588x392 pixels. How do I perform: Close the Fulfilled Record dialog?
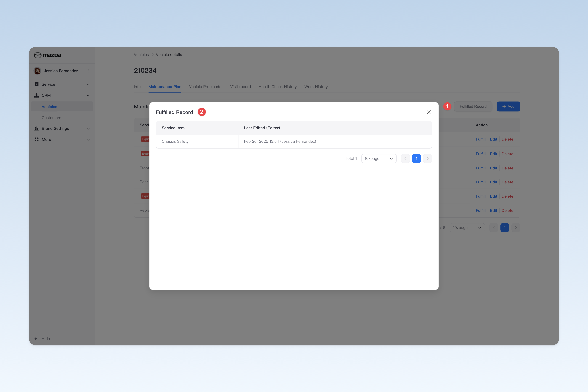(428, 112)
